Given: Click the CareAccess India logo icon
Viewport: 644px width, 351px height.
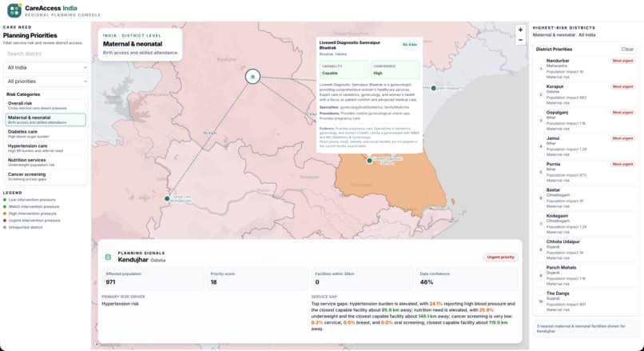Looking at the screenshot, I should click(14, 10).
